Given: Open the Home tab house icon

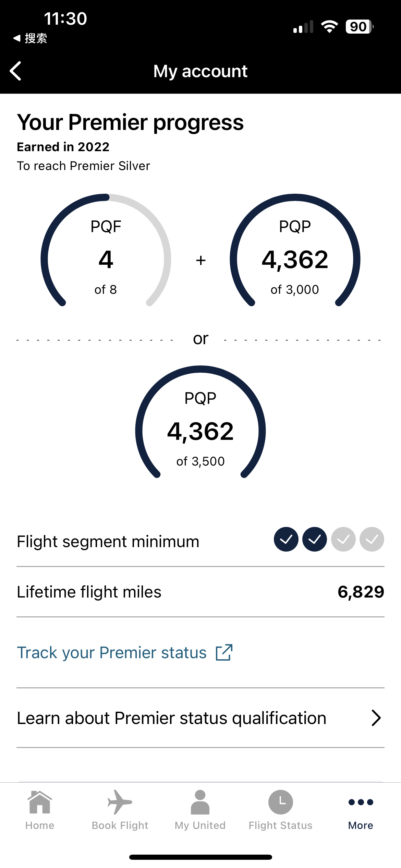Looking at the screenshot, I should pos(40,802).
